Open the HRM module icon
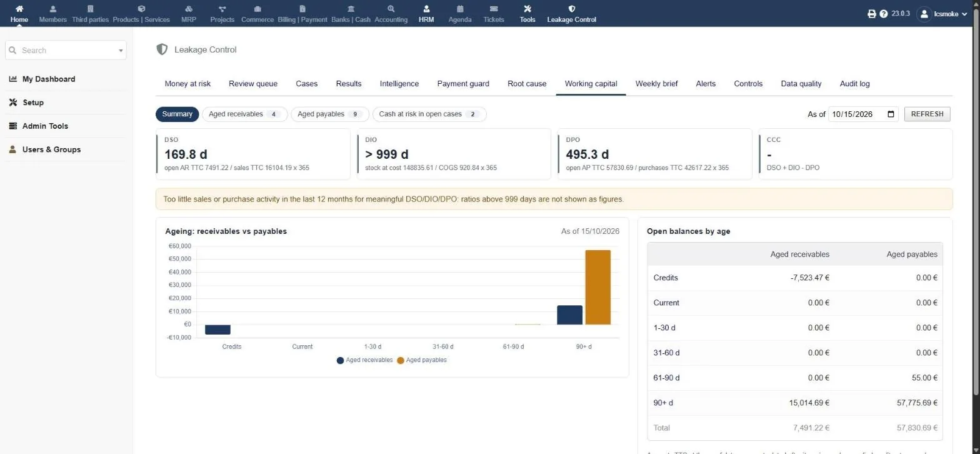The image size is (980, 454). click(x=426, y=9)
